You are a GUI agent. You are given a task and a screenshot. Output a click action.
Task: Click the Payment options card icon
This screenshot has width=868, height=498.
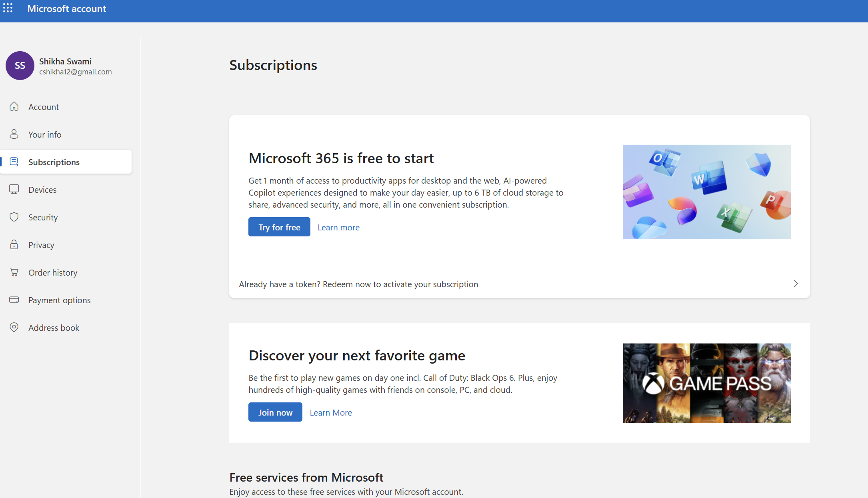[x=14, y=300]
